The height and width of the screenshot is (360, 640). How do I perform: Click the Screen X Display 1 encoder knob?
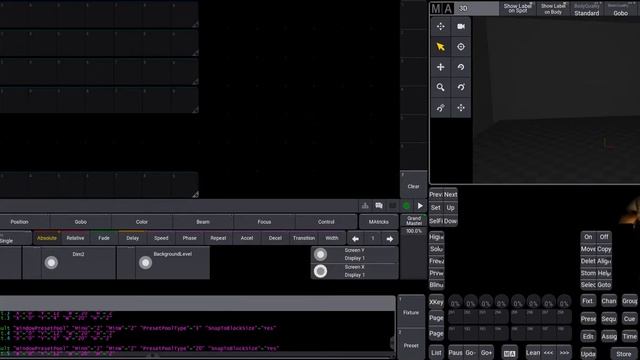(x=320, y=271)
